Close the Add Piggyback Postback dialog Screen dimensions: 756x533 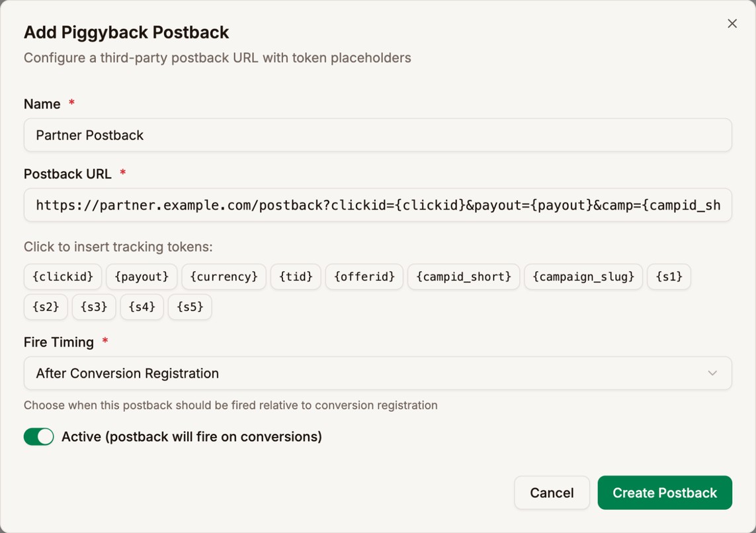click(x=732, y=23)
